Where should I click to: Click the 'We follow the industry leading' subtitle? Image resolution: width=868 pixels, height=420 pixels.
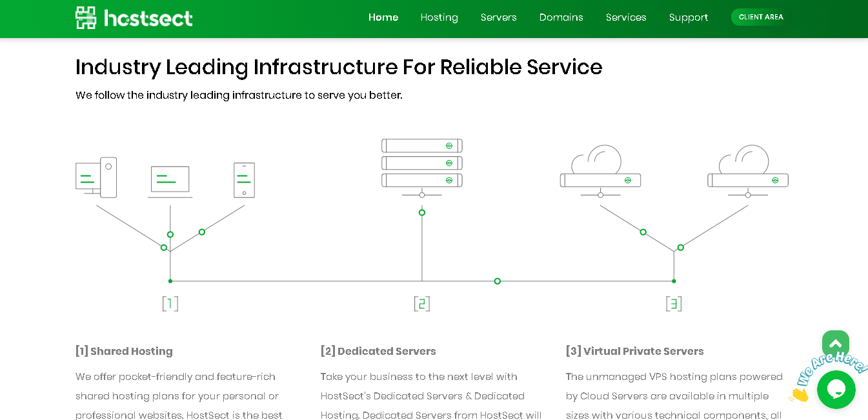[x=239, y=95]
